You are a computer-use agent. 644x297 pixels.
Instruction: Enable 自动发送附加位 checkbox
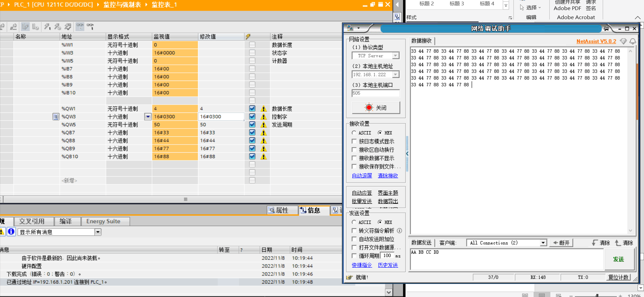(354, 239)
